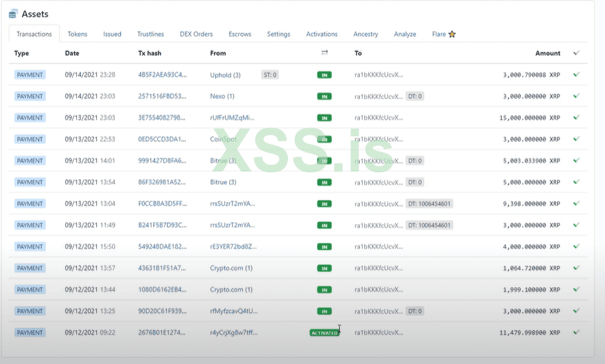The height and width of the screenshot is (364, 605).
Task: Click the green checkmark on the 4,000.000000 XRP row
Action: 576,246
